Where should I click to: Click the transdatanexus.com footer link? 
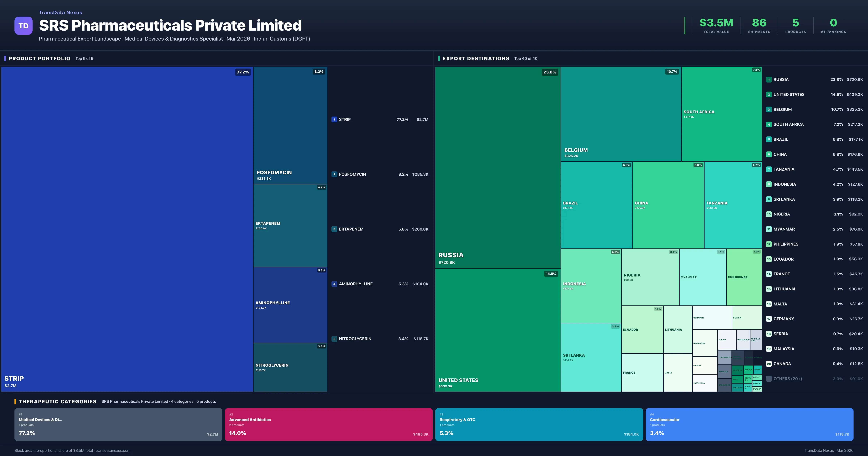(113, 451)
